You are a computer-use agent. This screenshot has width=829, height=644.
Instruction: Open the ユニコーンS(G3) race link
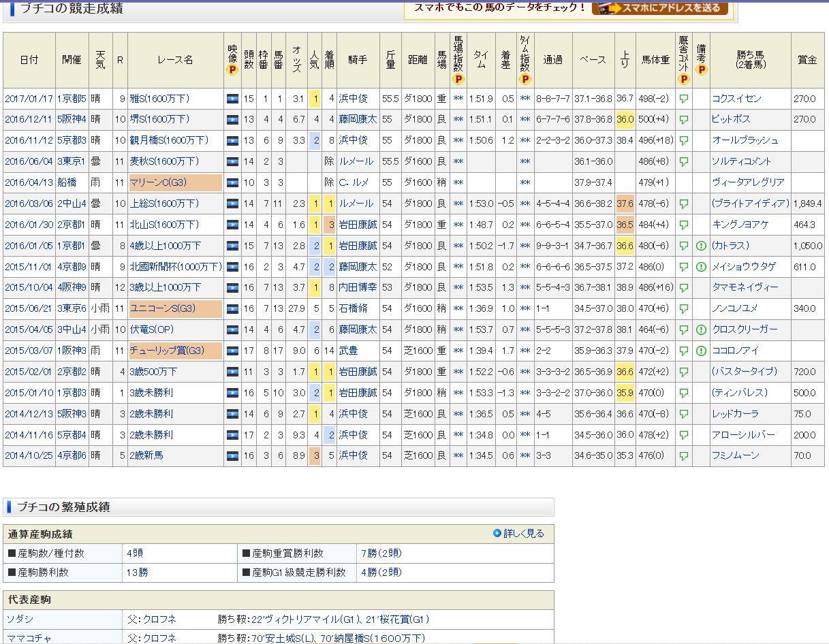pyautogui.click(x=163, y=308)
